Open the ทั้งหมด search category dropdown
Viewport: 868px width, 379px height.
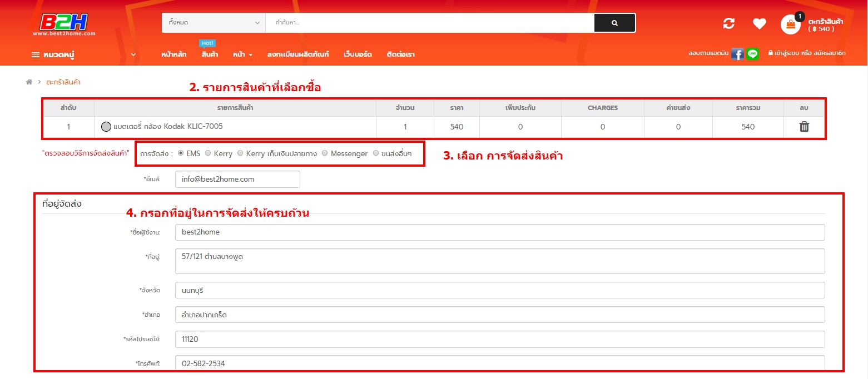[x=214, y=23]
